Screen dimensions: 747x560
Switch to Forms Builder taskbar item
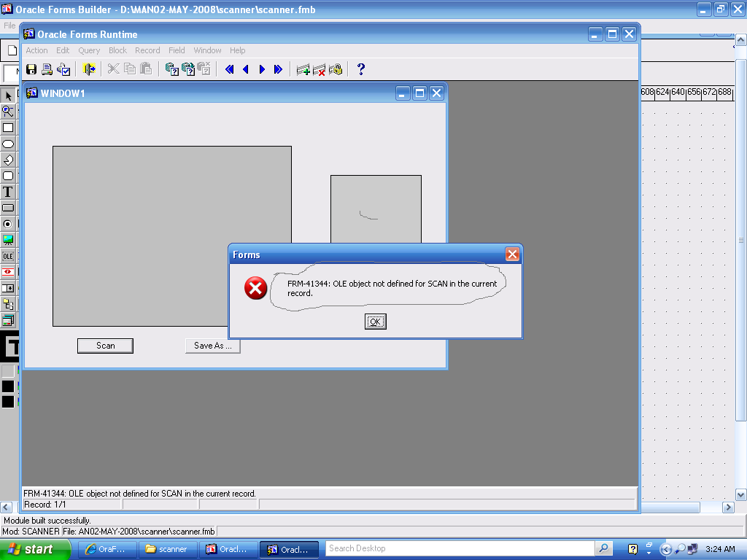point(228,549)
